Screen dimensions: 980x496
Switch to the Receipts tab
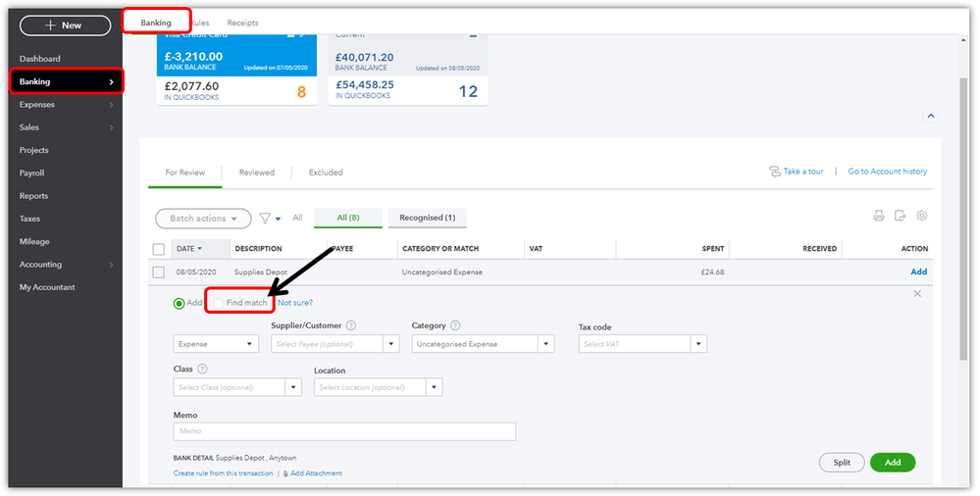pos(242,23)
